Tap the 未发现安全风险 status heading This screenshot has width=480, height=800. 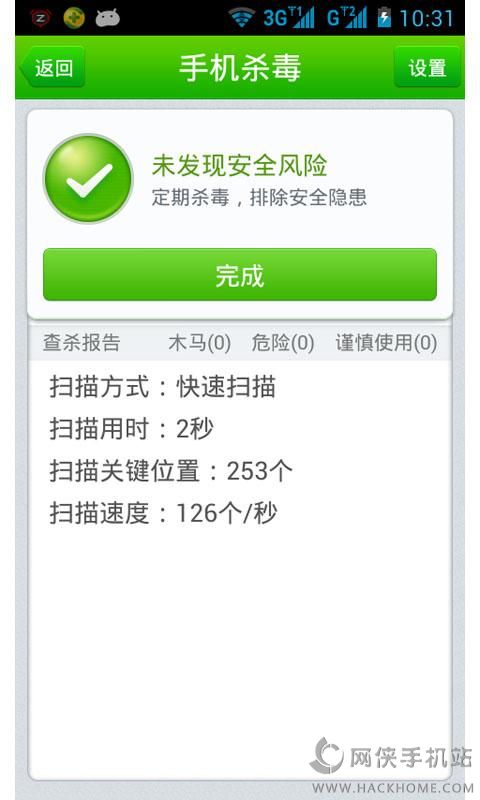(239, 165)
